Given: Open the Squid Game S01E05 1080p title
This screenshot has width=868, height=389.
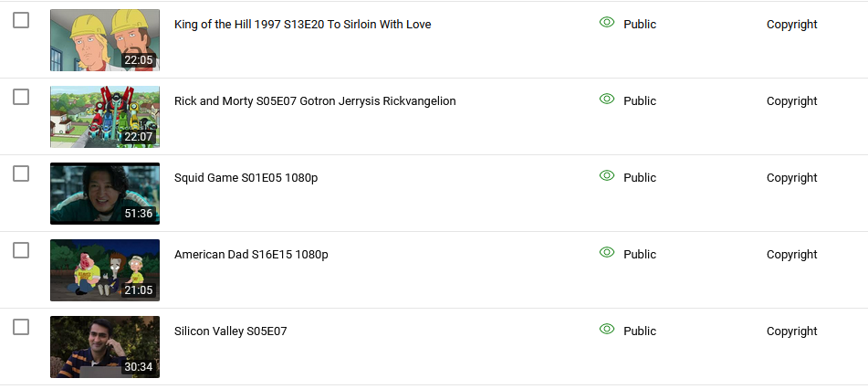Looking at the screenshot, I should (x=246, y=178).
